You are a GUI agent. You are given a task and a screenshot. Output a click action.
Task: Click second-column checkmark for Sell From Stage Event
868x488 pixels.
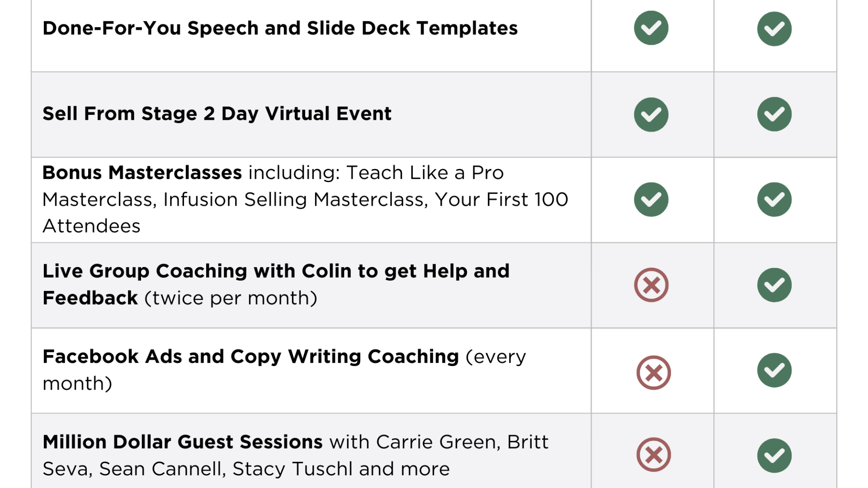774,114
